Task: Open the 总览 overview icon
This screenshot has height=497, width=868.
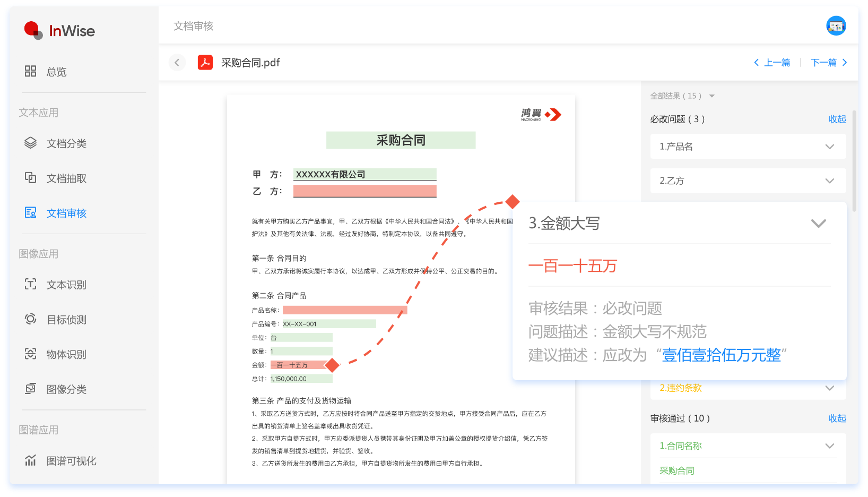Action: click(x=30, y=71)
